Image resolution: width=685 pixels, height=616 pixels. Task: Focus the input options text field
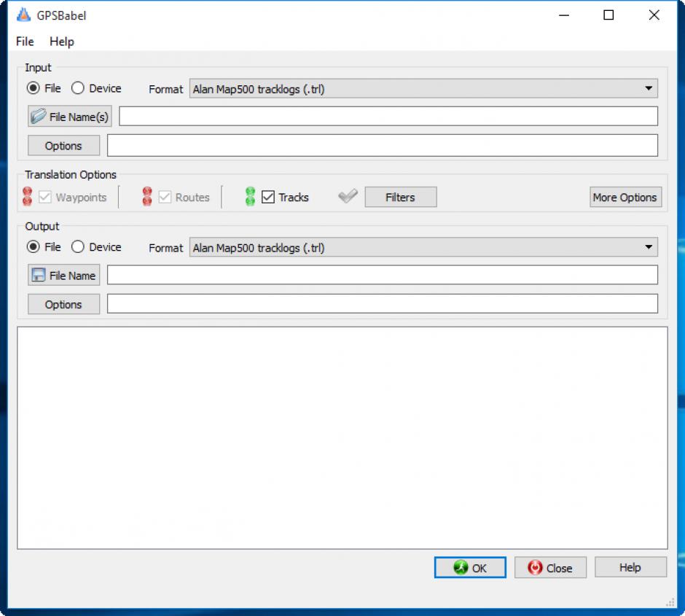click(383, 146)
